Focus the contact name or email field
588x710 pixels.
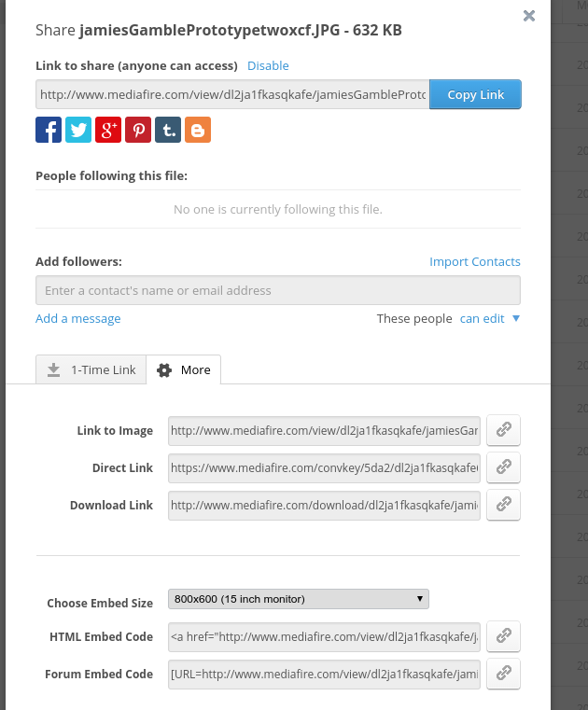click(277, 291)
